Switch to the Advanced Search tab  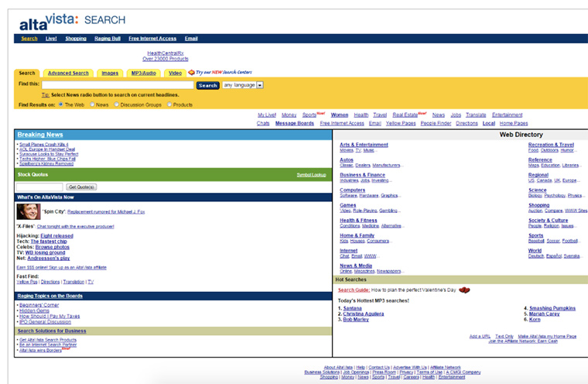click(68, 74)
